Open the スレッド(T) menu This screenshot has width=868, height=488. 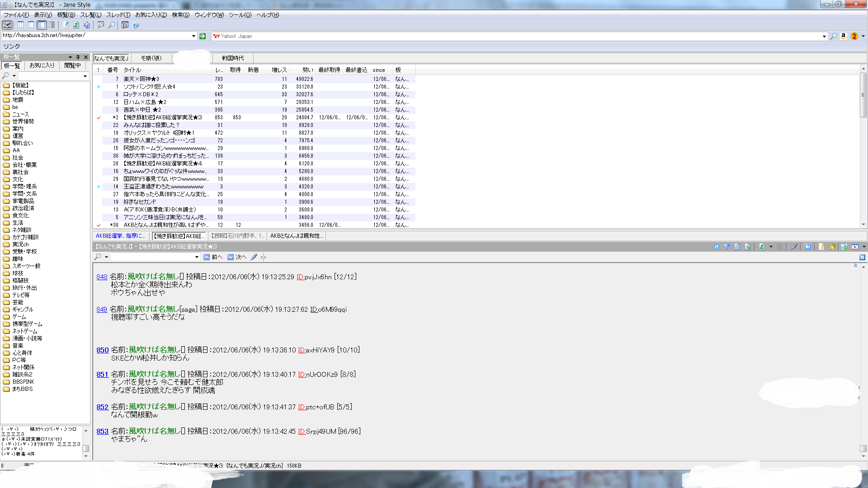click(x=118, y=15)
